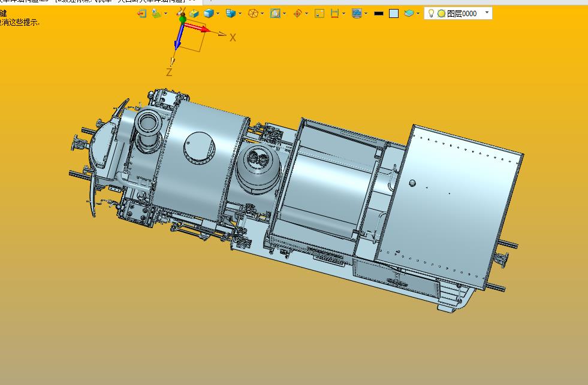Expand the shaded cube display dropdown arrow
Viewport: 588px width, 385px height.
coord(218,14)
